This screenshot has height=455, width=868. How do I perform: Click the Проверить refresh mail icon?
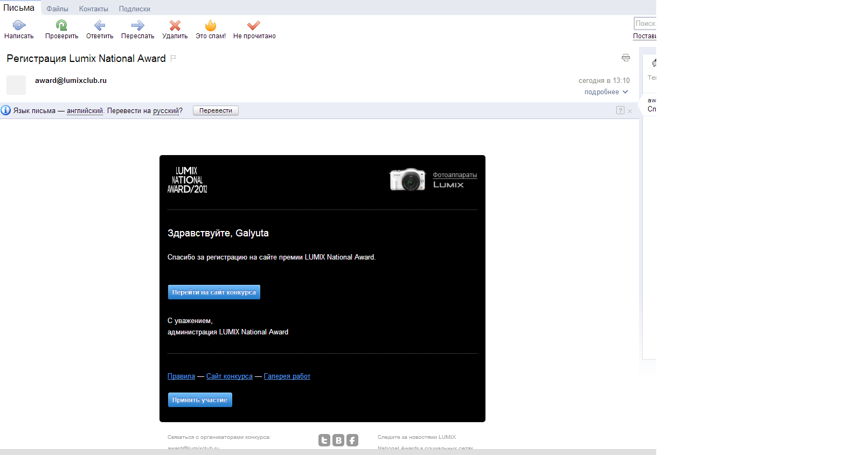click(x=61, y=25)
